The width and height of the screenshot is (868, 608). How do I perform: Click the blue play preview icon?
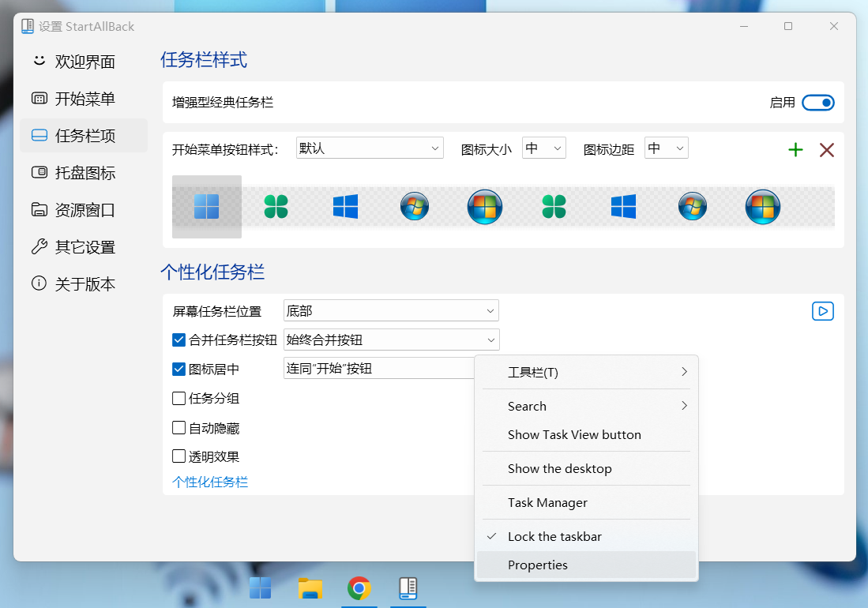(x=823, y=311)
